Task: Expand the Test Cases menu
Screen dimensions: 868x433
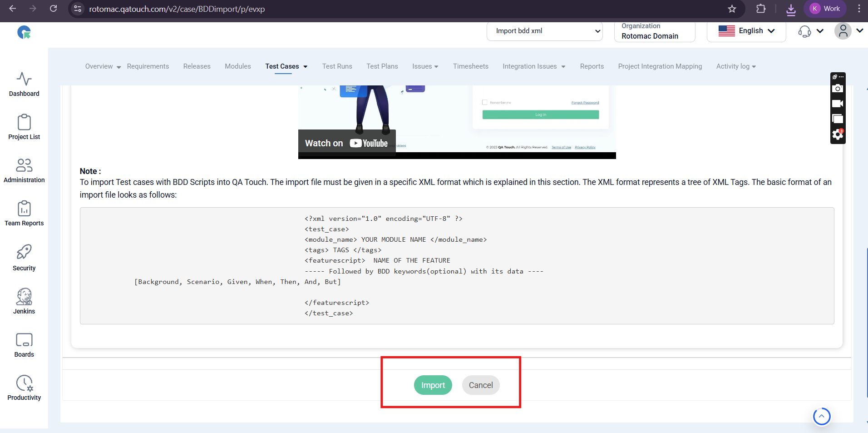Action: (286, 66)
